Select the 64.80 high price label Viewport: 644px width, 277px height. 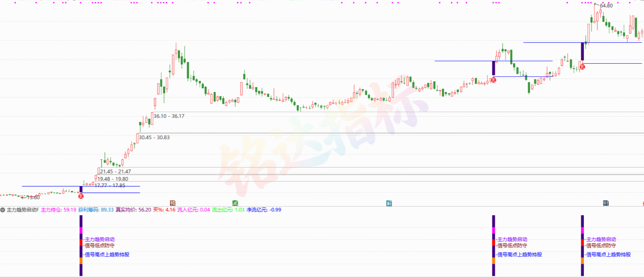tap(606, 6)
